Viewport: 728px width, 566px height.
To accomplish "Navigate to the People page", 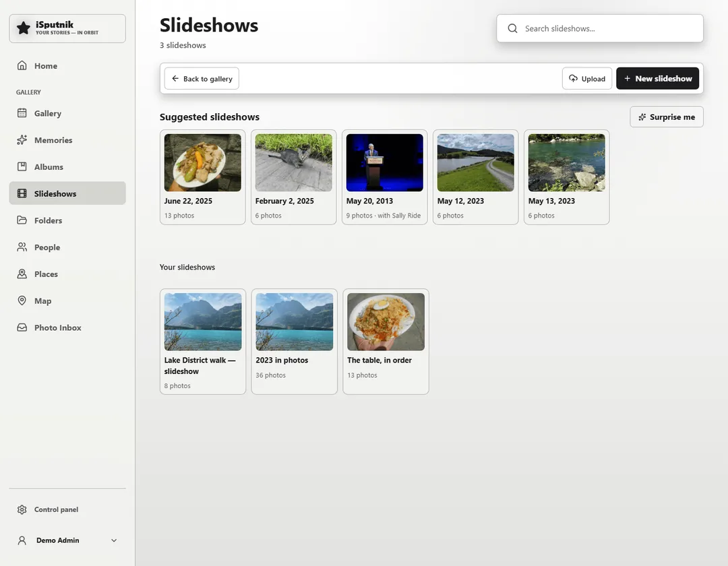I will click(x=67, y=247).
